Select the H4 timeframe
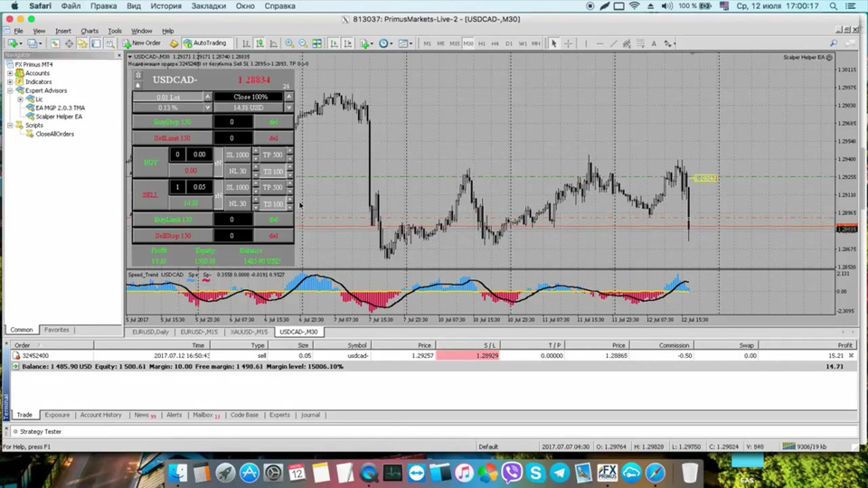This screenshot has width=868, height=488. coord(495,43)
